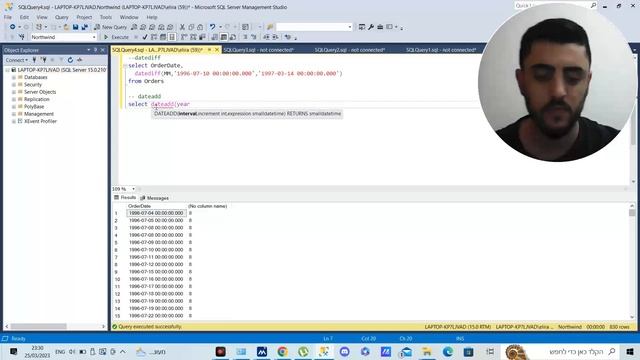Select the LAPTOP-KP7LIVAD server node
The width and height of the screenshot is (640, 360).
click(61, 70)
